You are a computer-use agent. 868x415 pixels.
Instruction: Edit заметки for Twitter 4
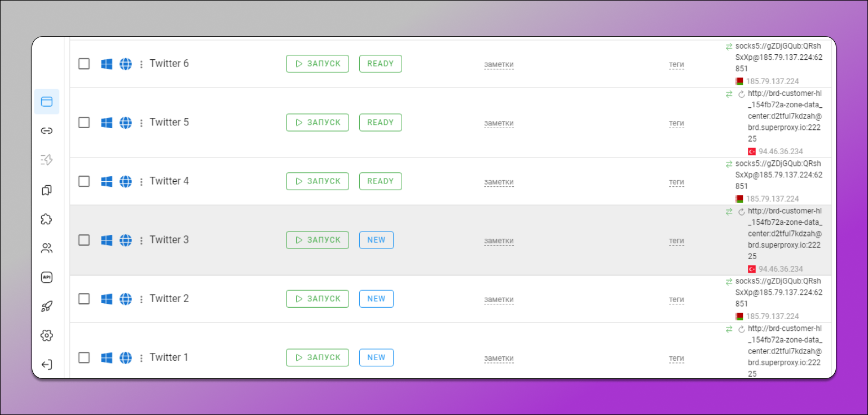pos(499,182)
